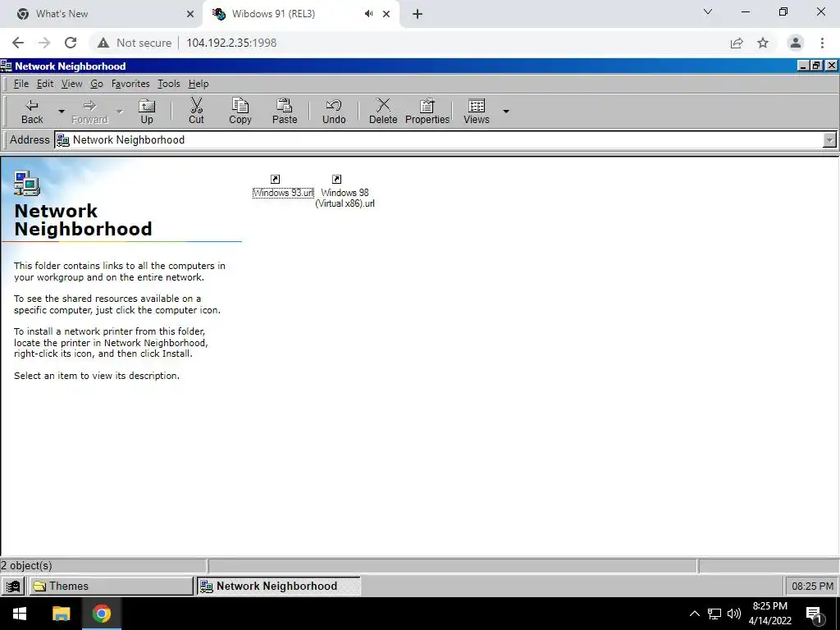This screenshot has height=630, width=840.
Task: Open the File menu
Action: pos(21,84)
